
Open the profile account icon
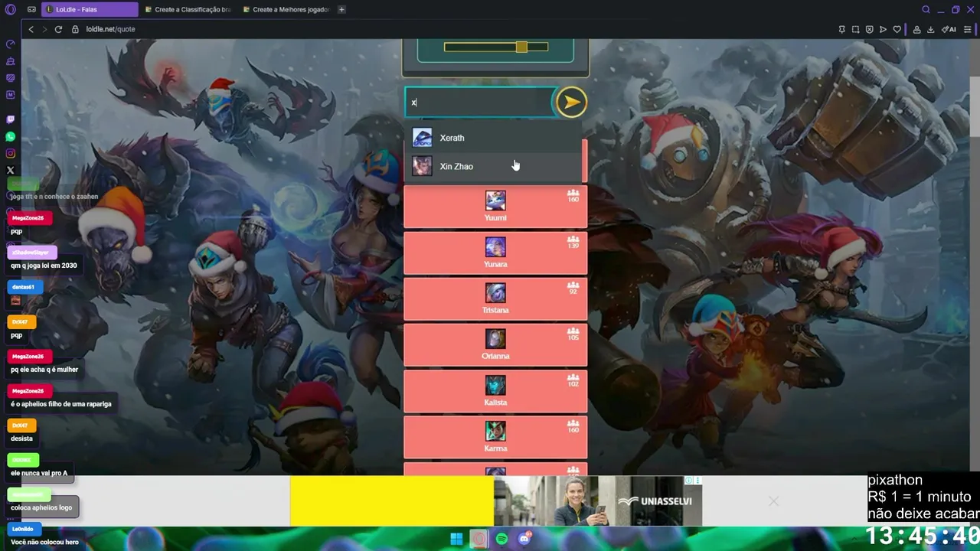coord(916,29)
